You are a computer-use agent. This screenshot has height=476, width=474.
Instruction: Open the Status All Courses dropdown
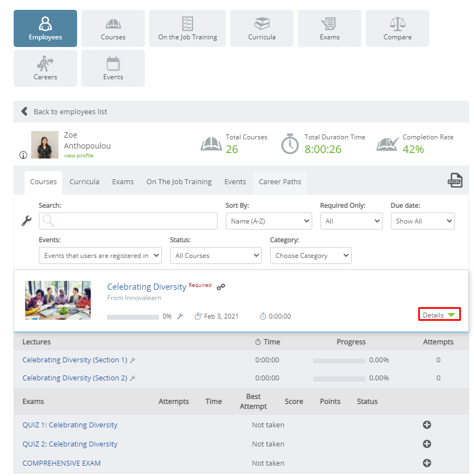[216, 256]
